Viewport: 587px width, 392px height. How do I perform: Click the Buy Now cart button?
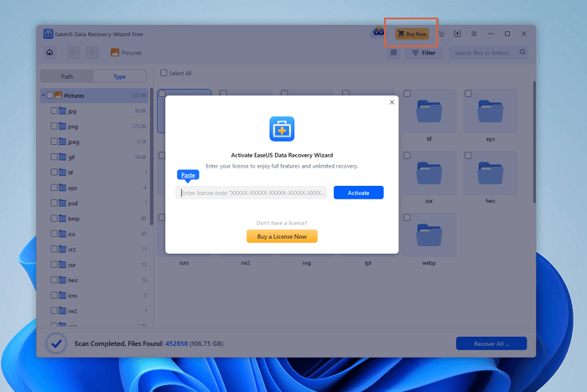pos(412,34)
